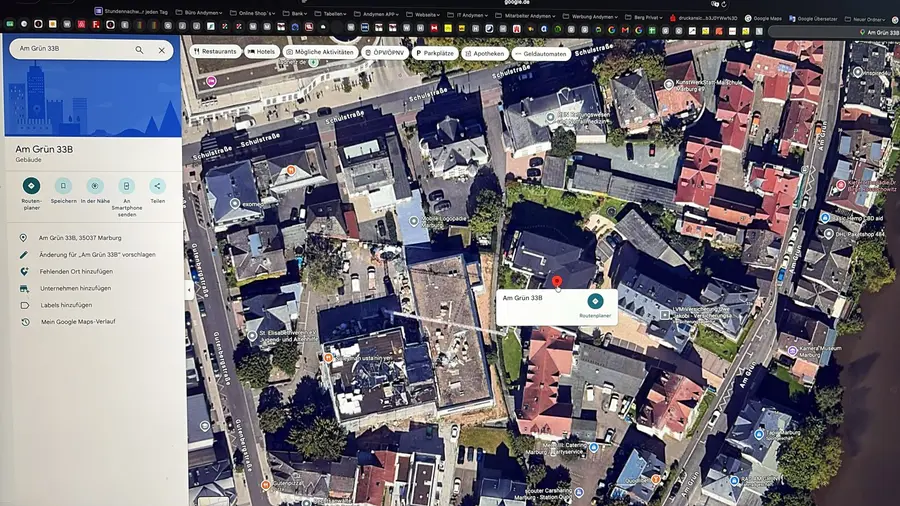
Task: Click the KunstWerkStatt Malschule marker
Action: pyautogui.click(x=669, y=84)
